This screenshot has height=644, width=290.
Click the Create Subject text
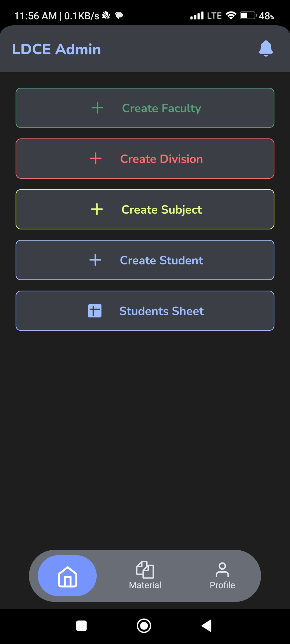(x=162, y=210)
